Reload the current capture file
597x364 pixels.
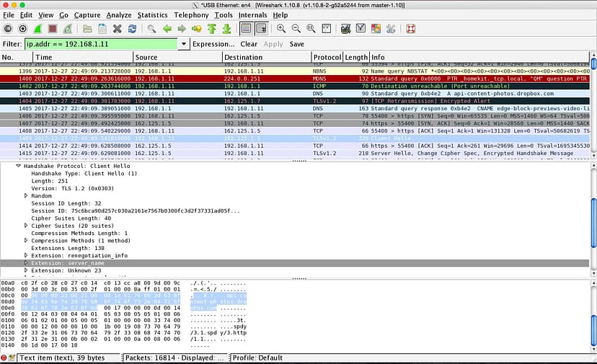pos(132,29)
